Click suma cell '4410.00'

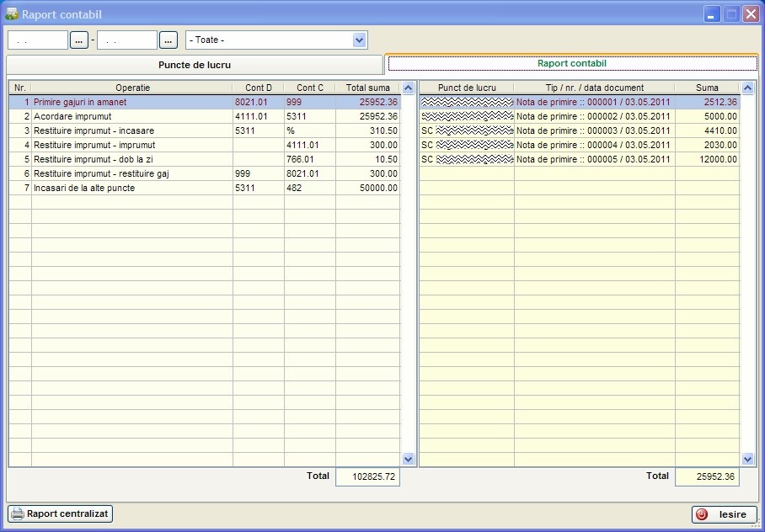708,130
